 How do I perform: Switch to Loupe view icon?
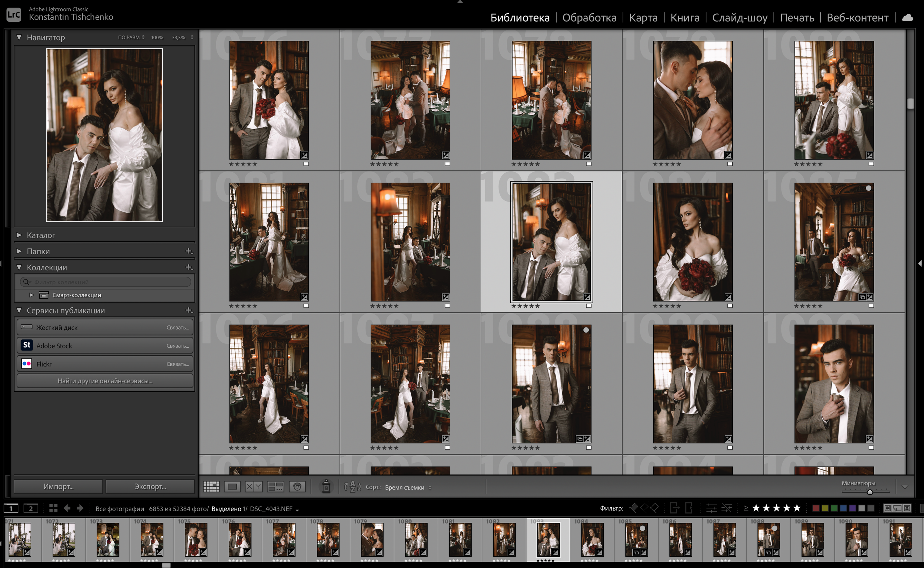click(232, 487)
